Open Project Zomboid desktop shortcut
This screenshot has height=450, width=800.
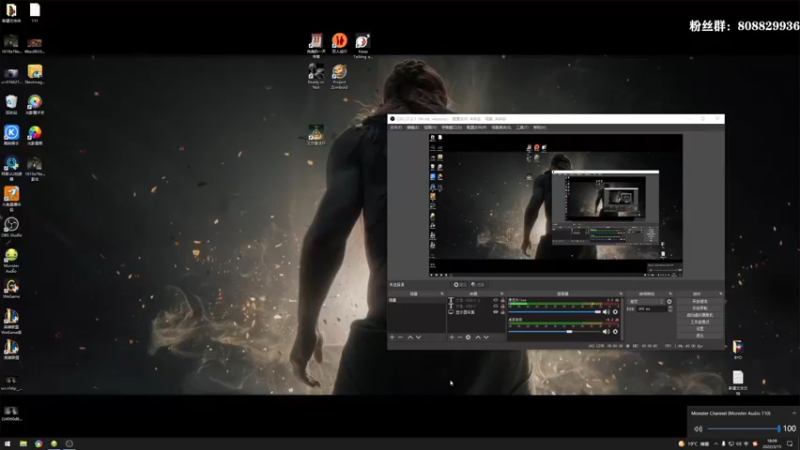click(x=339, y=76)
